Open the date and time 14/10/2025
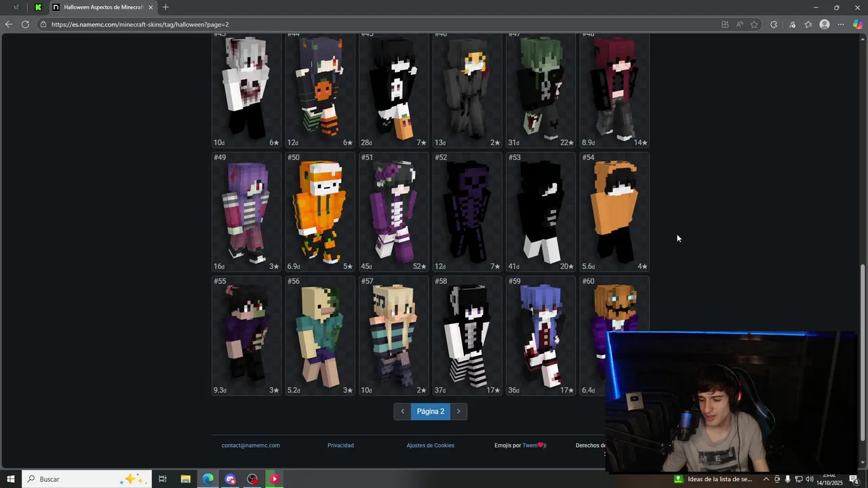868x488 pixels. click(x=829, y=479)
